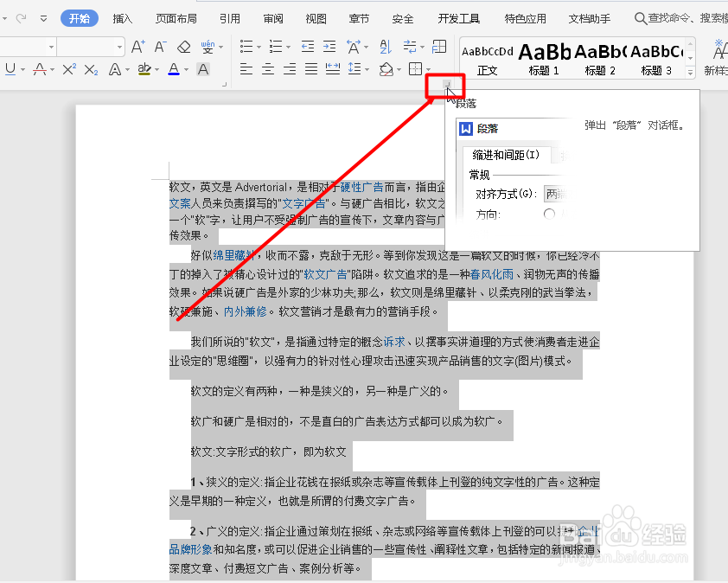Viewport: 728px width, 583px height.
Task: Click the highlight color swatch
Action: tap(143, 72)
